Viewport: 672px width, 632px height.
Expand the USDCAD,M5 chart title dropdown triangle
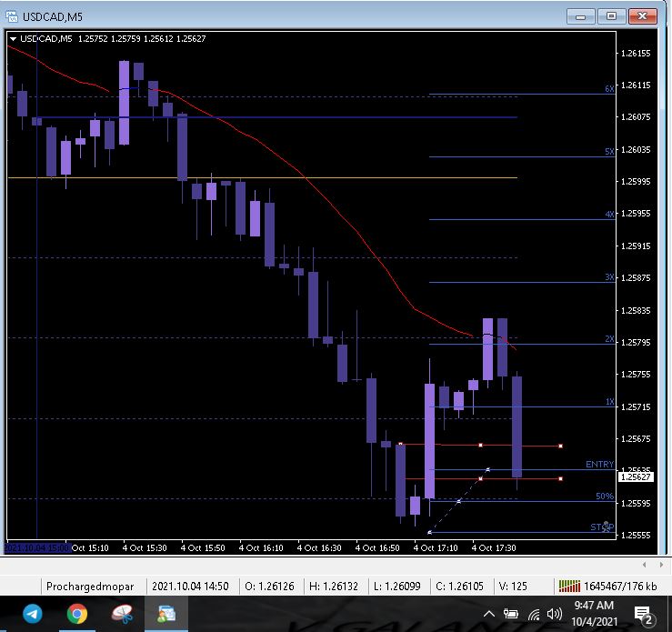click(13, 38)
